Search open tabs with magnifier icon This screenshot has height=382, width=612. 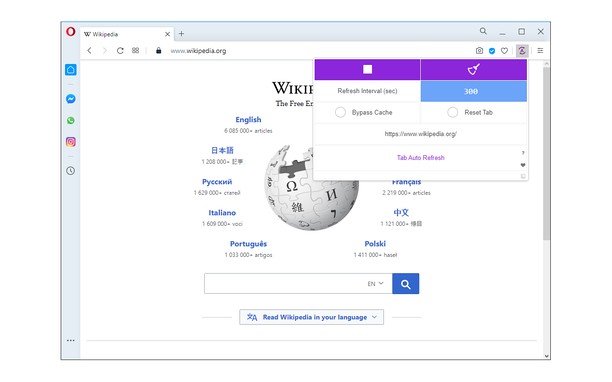click(x=483, y=31)
